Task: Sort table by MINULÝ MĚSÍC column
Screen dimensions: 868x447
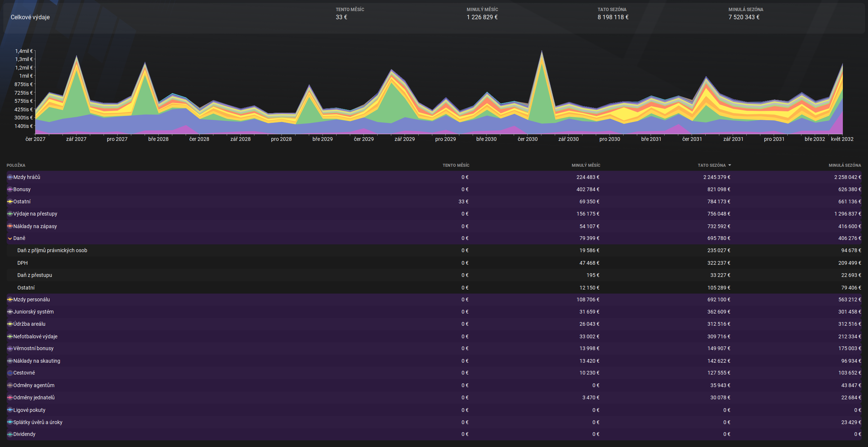Action: tap(585, 165)
